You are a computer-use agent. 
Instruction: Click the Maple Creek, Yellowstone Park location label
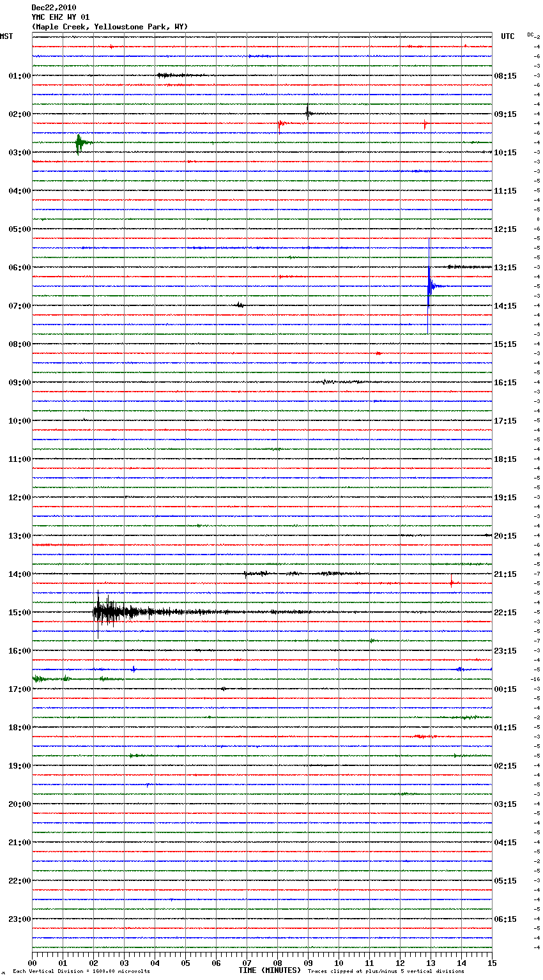point(110,27)
